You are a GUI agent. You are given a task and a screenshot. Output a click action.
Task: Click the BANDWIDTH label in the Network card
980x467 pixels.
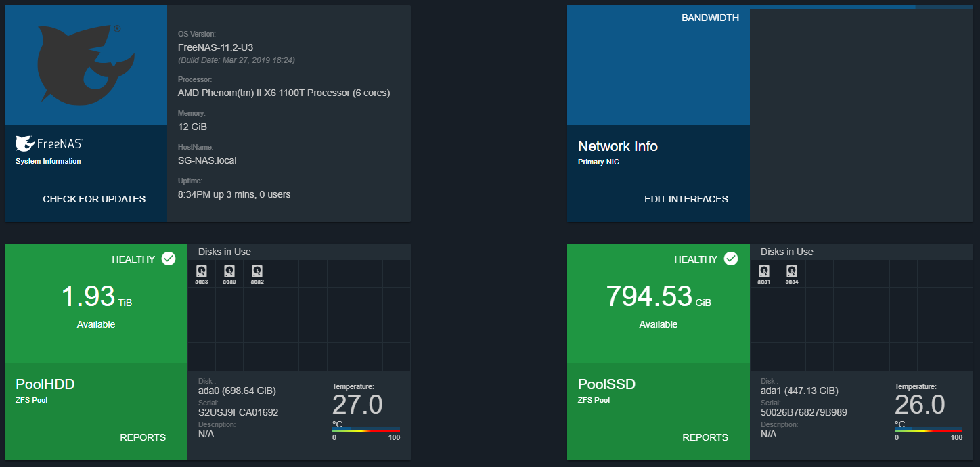(x=711, y=18)
